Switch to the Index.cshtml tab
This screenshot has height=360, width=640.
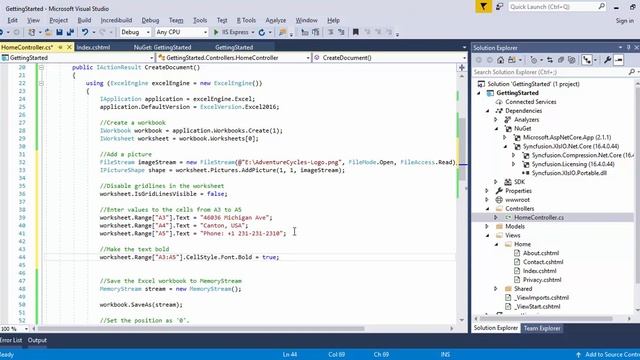(93, 47)
